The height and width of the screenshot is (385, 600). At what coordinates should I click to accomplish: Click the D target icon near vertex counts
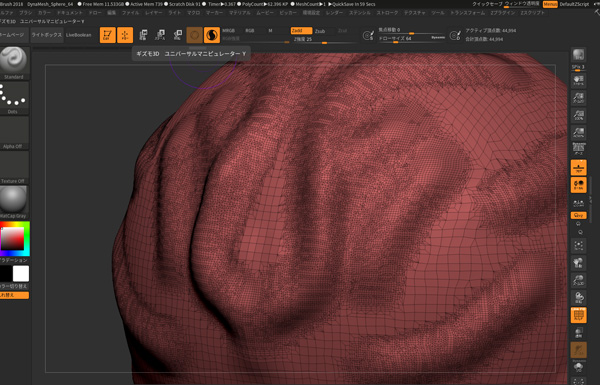(x=455, y=36)
